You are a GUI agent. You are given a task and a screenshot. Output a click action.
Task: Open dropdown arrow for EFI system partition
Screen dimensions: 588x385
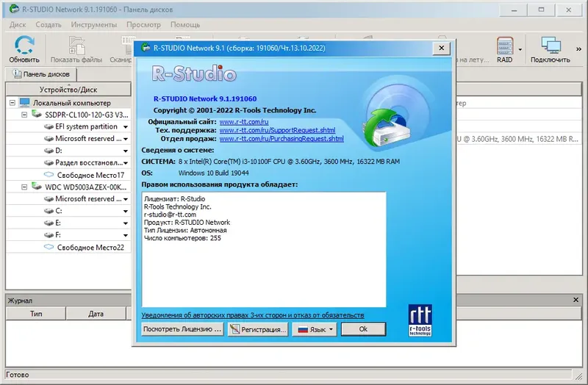click(126, 127)
